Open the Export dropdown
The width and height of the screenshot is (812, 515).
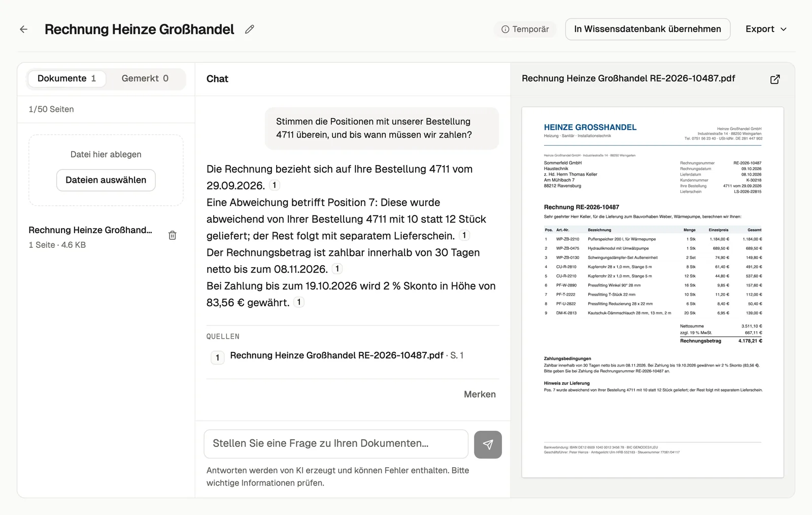click(x=766, y=29)
